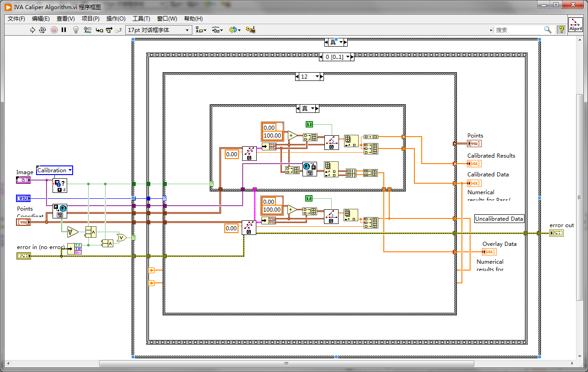588x372 pixels.
Task: Open the 项目(P) menu
Action: [90, 19]
